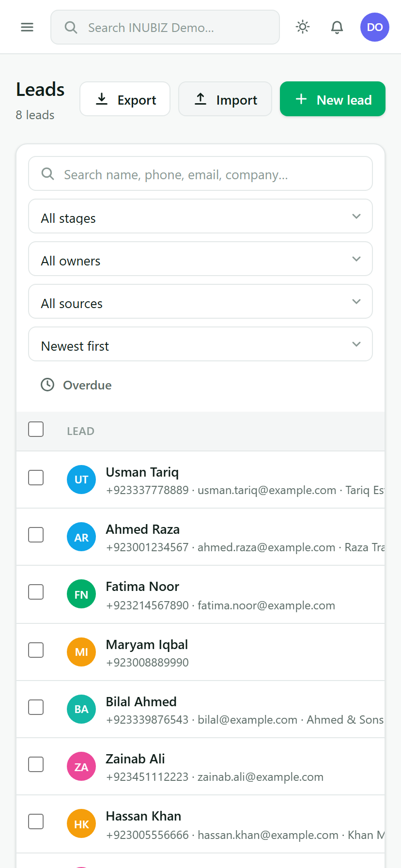Open notifications bell
Screen dimensions: 401x868
pyautogui.click(x=337, y=27)
